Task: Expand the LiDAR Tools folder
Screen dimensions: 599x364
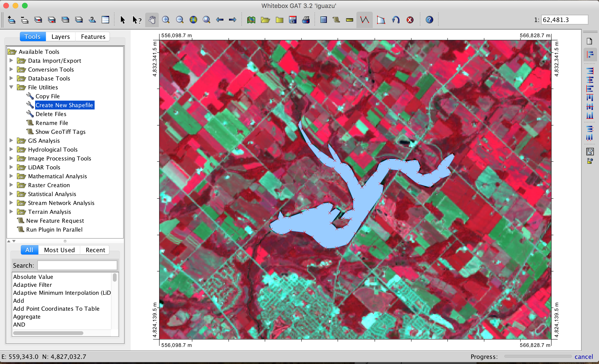Action: tap(11, 167)
